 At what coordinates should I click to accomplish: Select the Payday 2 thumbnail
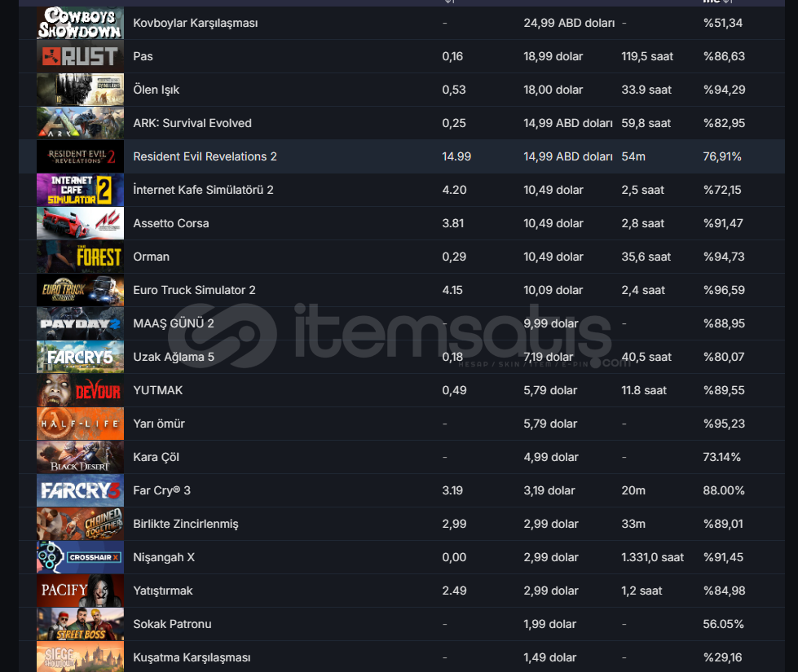coord(80,323)
